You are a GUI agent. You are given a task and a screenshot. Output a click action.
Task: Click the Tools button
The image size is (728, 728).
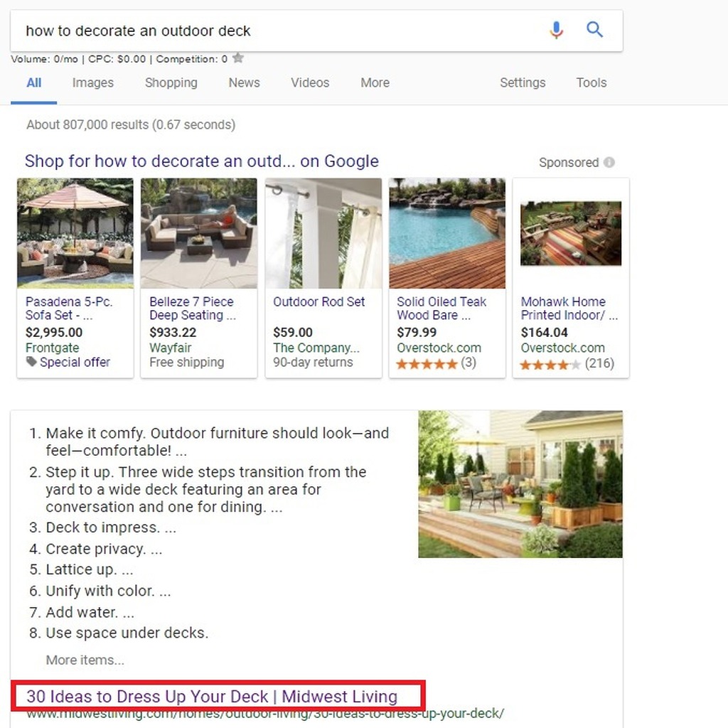[591, 82]
